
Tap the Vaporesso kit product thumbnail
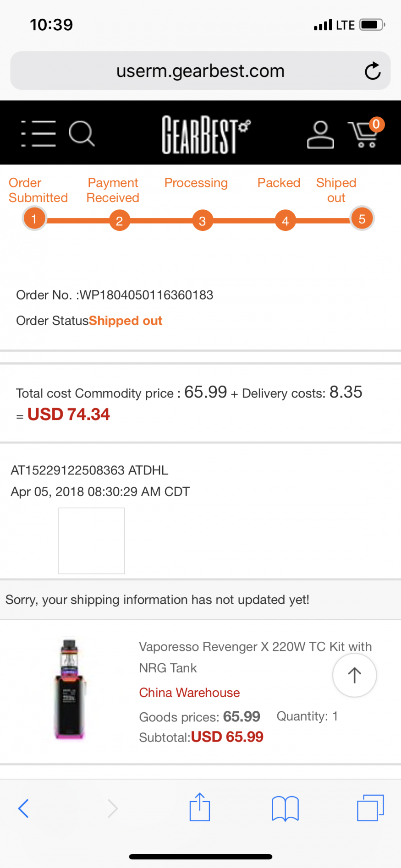[70, 688]
